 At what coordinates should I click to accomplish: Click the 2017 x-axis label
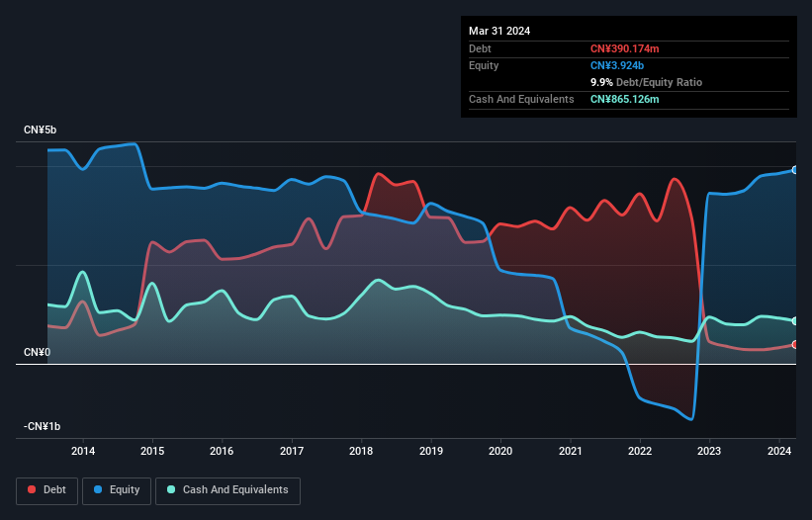click(292, 451)
